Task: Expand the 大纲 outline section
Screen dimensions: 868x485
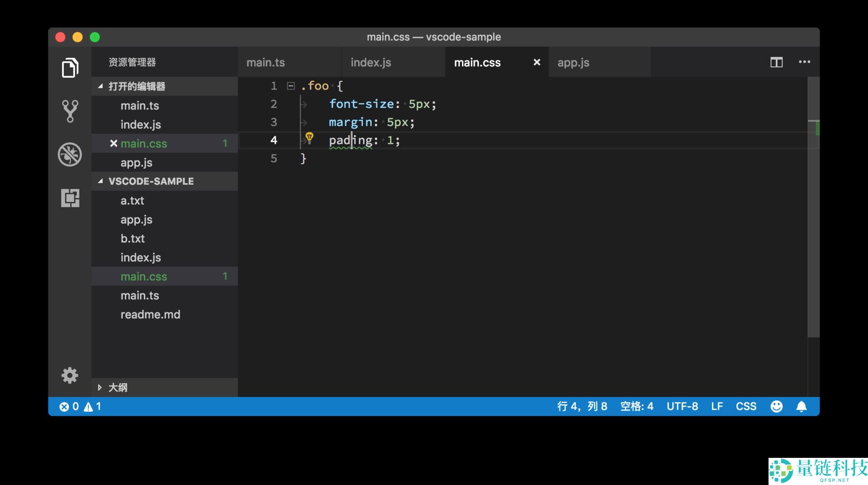Action: tap(165, 387)
